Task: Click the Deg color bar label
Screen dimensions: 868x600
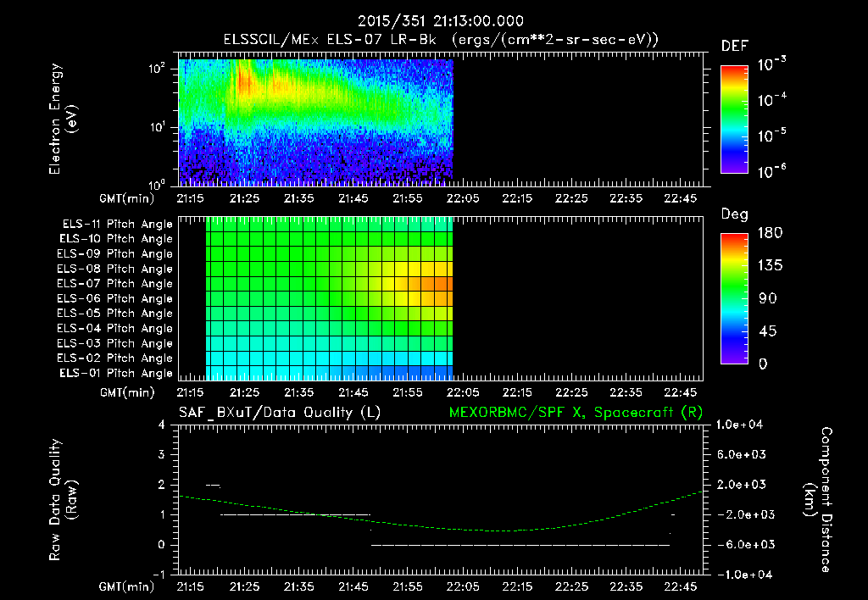Action: 735,214
